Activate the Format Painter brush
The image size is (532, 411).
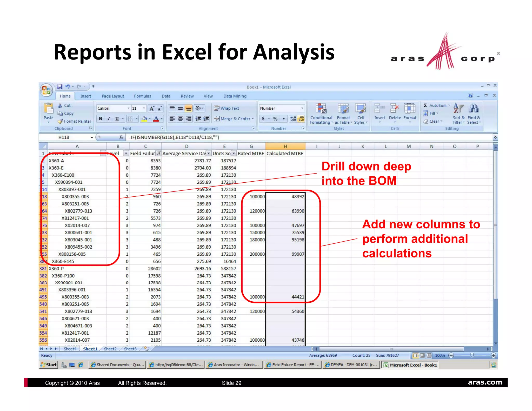click(x=61, y=121)
